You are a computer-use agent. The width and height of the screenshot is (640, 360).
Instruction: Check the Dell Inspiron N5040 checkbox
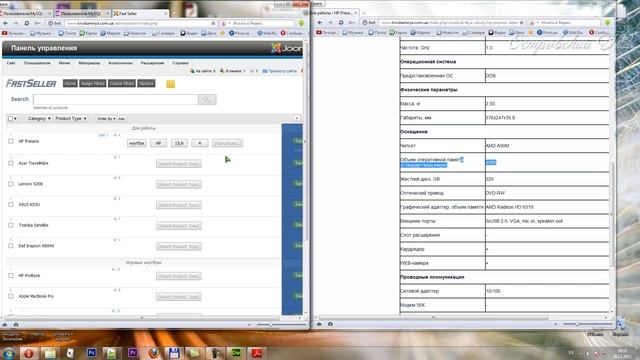(11, 246)
